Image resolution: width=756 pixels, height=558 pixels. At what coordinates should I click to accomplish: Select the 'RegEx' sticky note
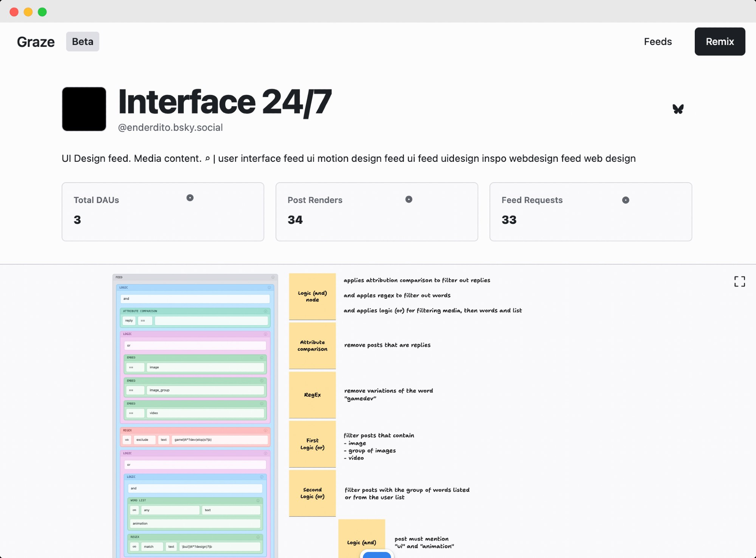coord(312,395)
